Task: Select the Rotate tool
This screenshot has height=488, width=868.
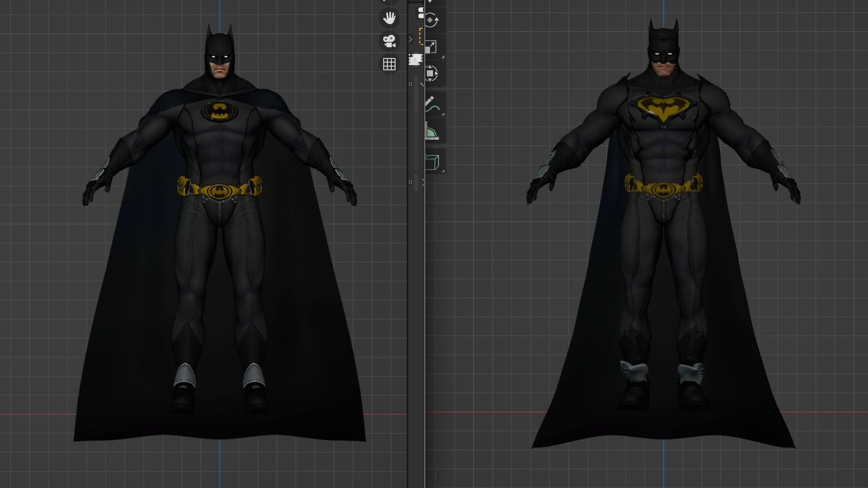Action: click(431, 21)
